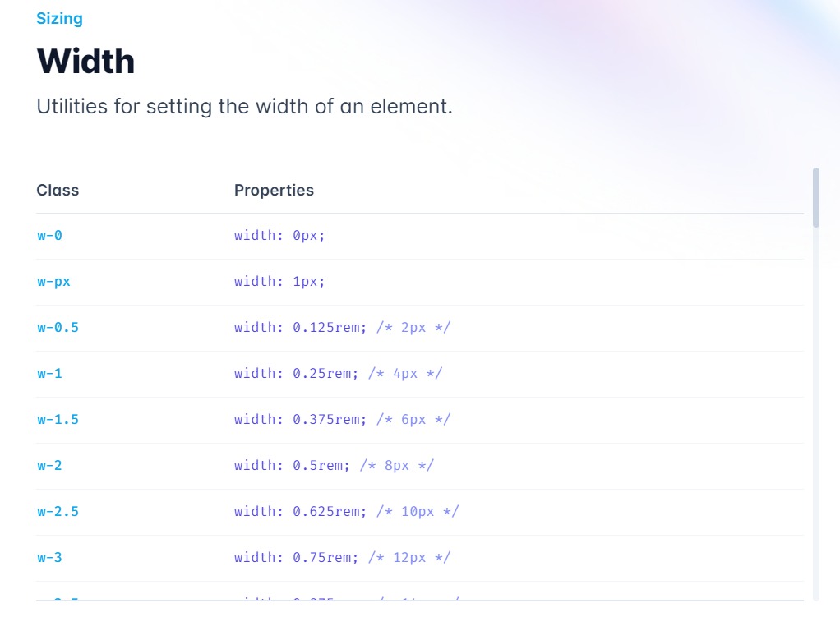This screenshot has width=840, height=631.
Task: Click the Width page heading
Action: pos(85,61)
